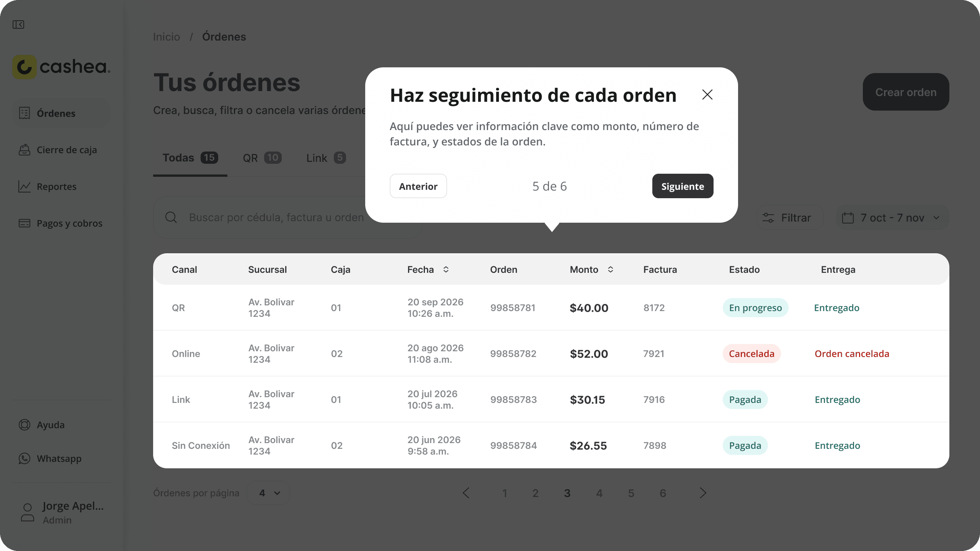Image resolution: width=980 pixels, height=551 pixels.
Task: Expand the 7 oct - 7 nov date range
Action: point(891,218)
